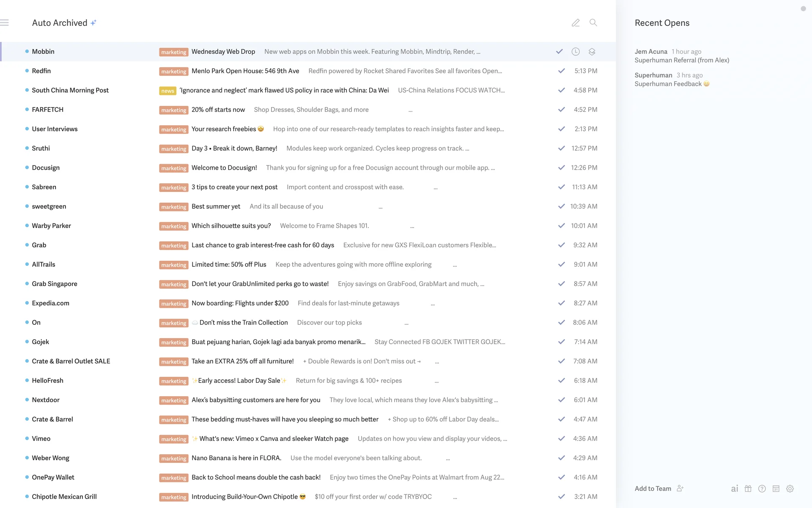Click the Auto Archived title
Image resolution: width=812 pixels, height=508 pixels.
coord(60,23)
